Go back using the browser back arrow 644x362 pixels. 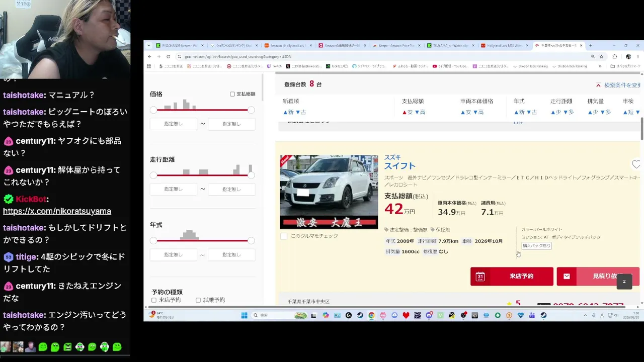(149, 57)
